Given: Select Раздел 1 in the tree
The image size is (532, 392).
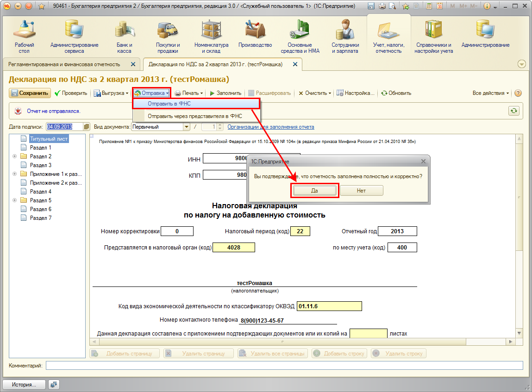Looking at the screenshot, I should 41,148.
